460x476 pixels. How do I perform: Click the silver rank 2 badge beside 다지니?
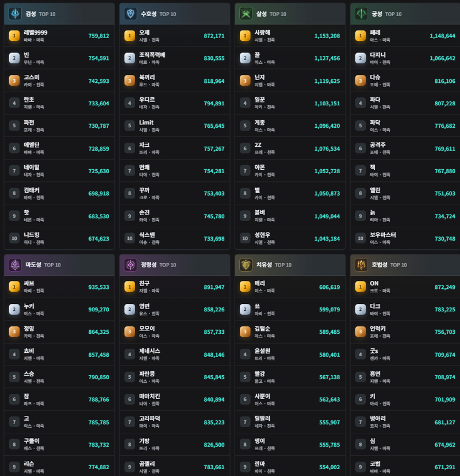tap(360, 58)
